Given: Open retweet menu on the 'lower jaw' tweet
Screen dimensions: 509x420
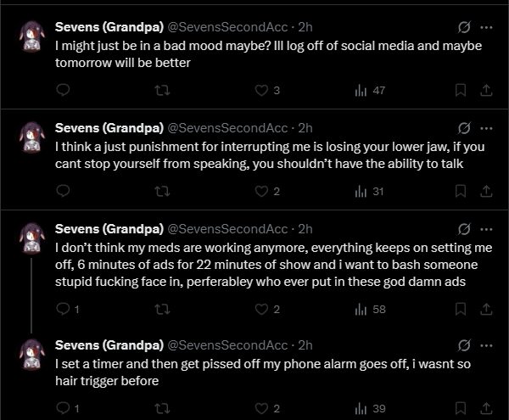Looking at the screenshot, I should [162, 191].
